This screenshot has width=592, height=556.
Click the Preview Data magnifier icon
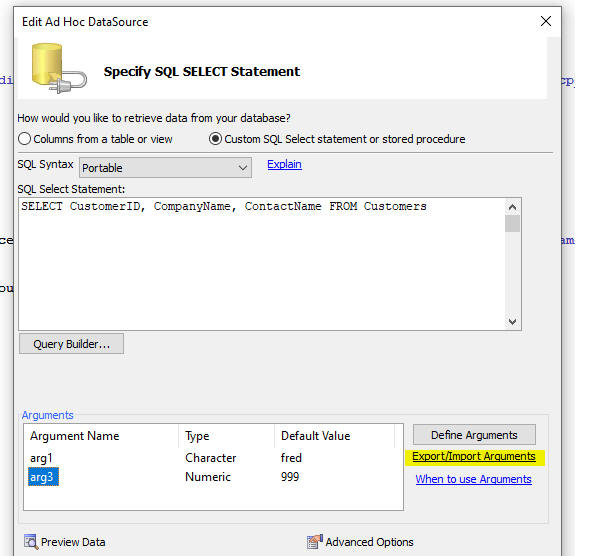[31, 542]
